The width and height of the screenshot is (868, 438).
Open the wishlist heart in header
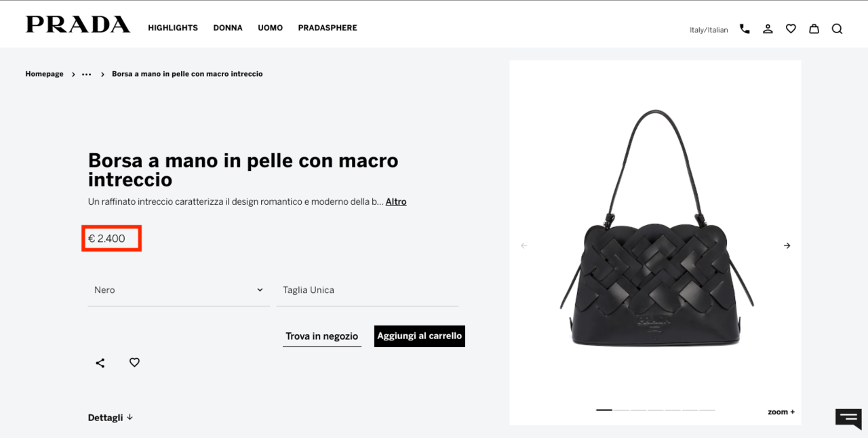point(791,28)
